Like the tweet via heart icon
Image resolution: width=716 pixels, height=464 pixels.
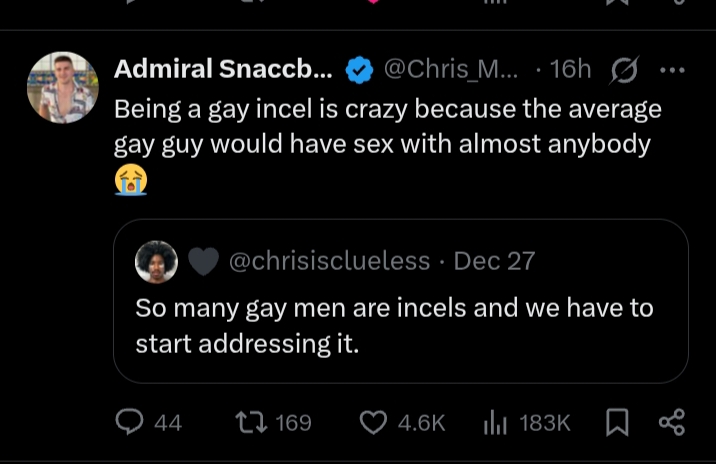(373, 423)
